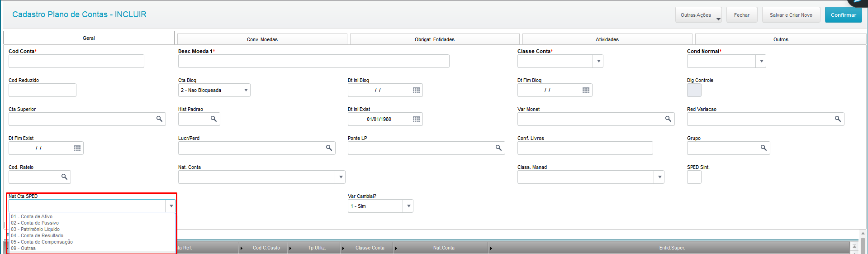Click Salvar e Criar Novo button
This screenshot has width=868, height=254.
791,15
